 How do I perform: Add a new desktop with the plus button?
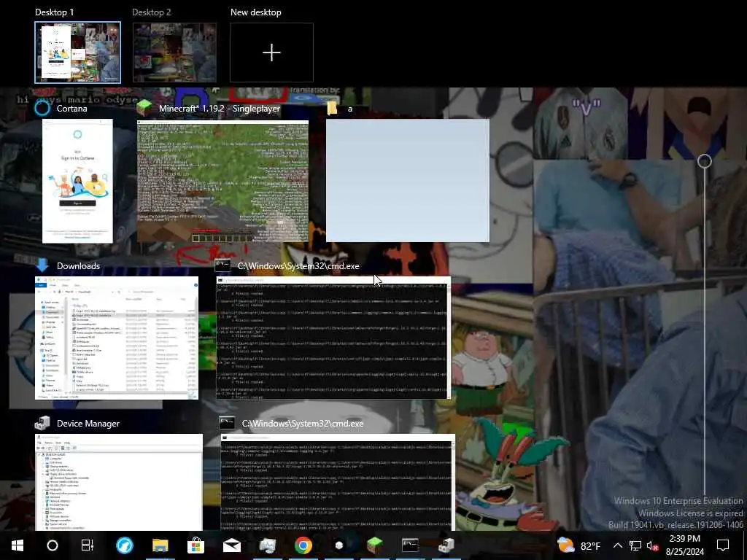[271, 52]
